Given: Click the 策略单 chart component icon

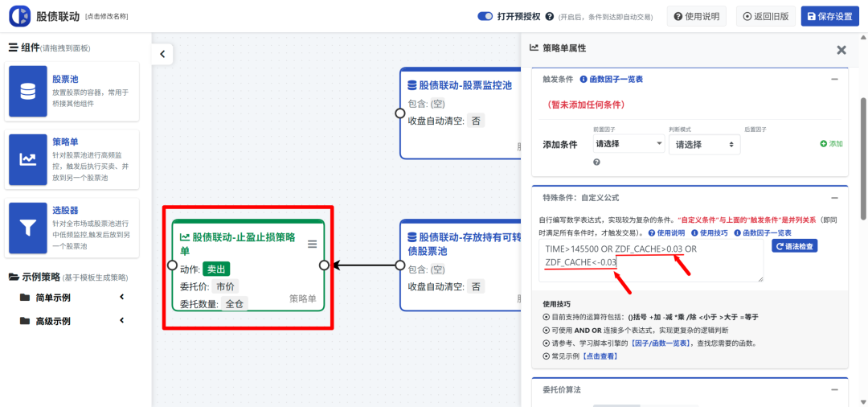Looking at the screenshot, I should click(x=28, y=160).
